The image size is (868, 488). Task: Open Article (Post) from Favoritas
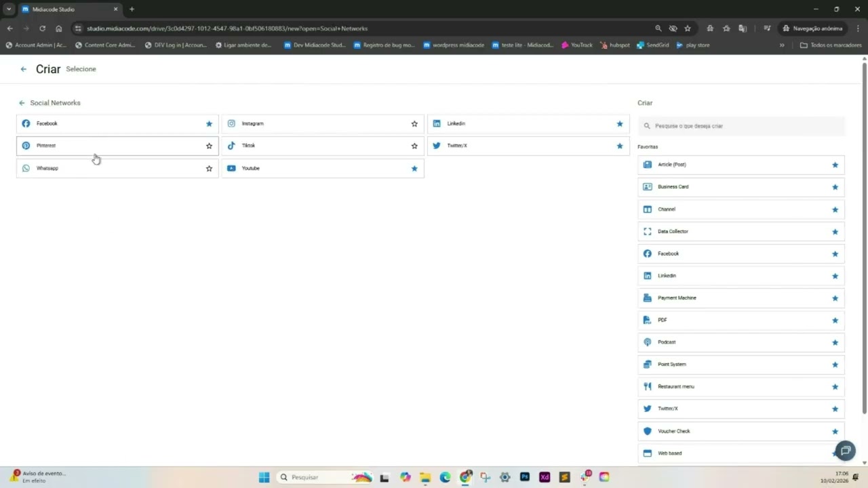(x=741, y=165)
